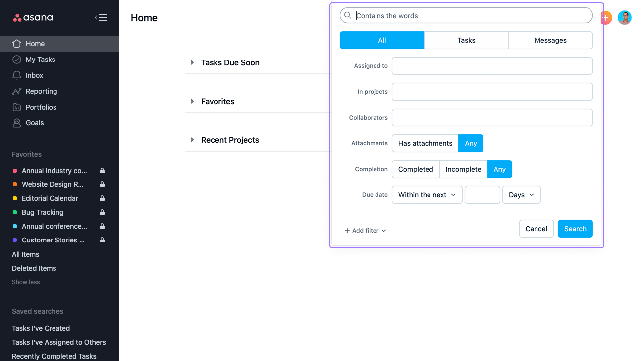Open the Tasks I've Created saved search

point(41,328)
